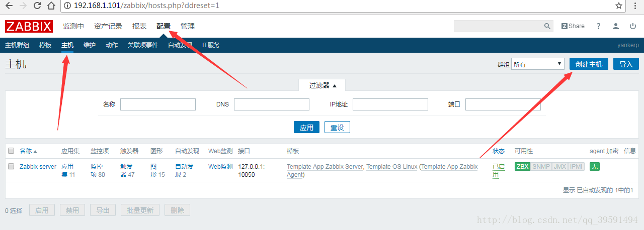The image size is (644, 230).
Task: Click the search magnifier icon
Action: point(547,26)
